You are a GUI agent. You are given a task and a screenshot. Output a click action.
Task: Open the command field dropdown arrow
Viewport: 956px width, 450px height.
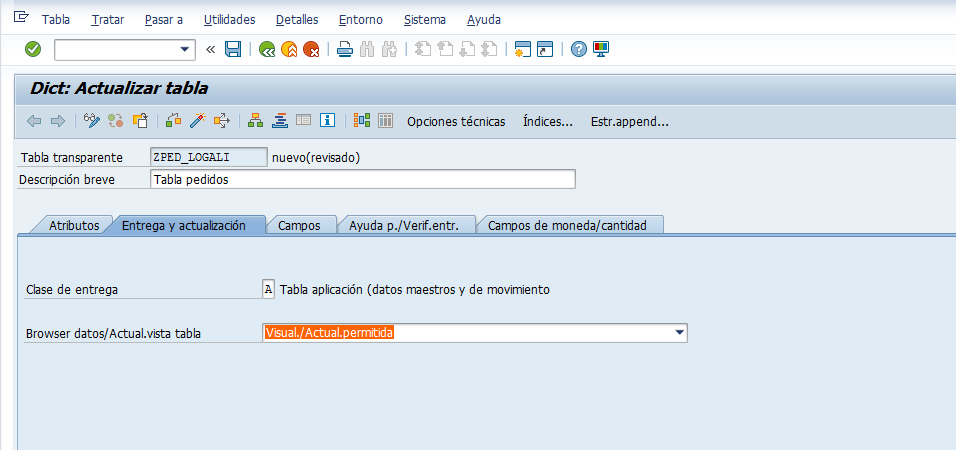pos(185,50)
